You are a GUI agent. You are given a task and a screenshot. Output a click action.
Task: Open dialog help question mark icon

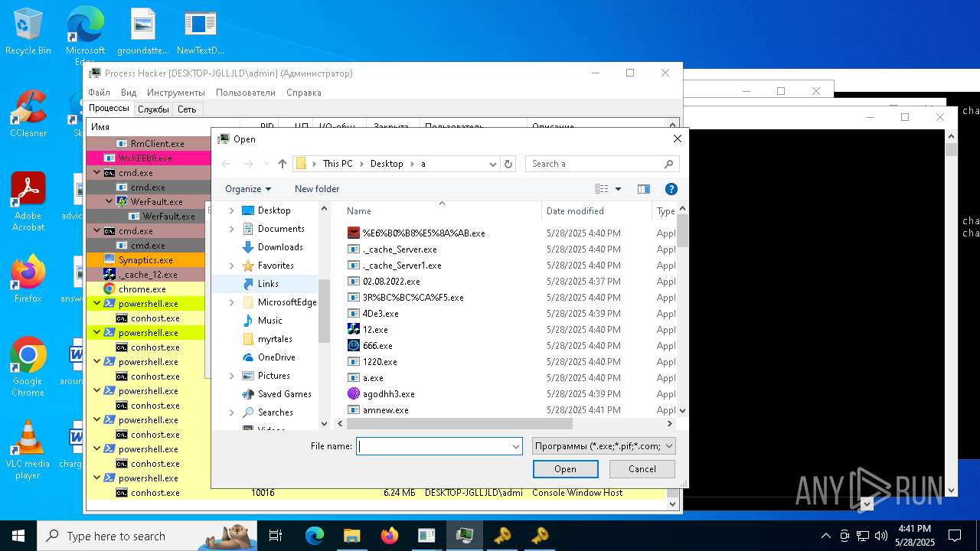671,189
